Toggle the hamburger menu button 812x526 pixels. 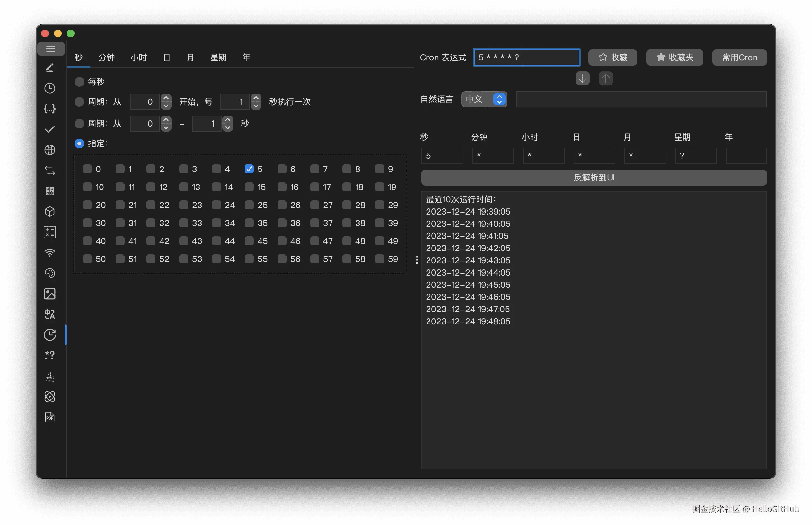click(x=51, y=49)
